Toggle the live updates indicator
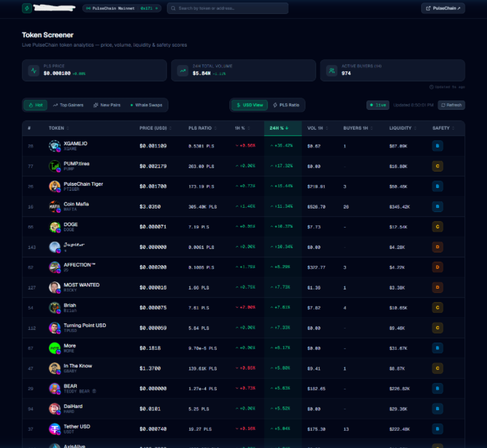 (x=378, y=105)
